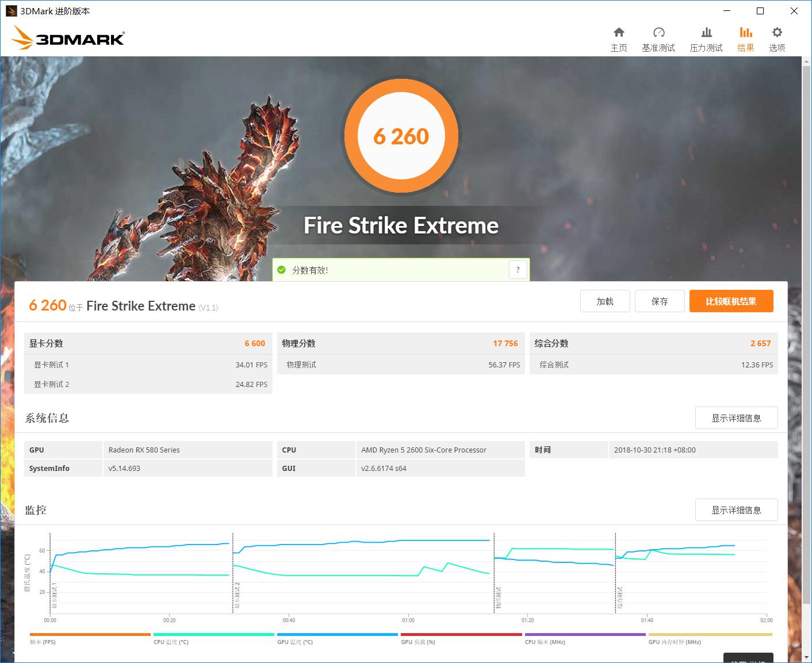
Task: Click the green score-valid checkmark icon
Action: [x=281, y=269]
